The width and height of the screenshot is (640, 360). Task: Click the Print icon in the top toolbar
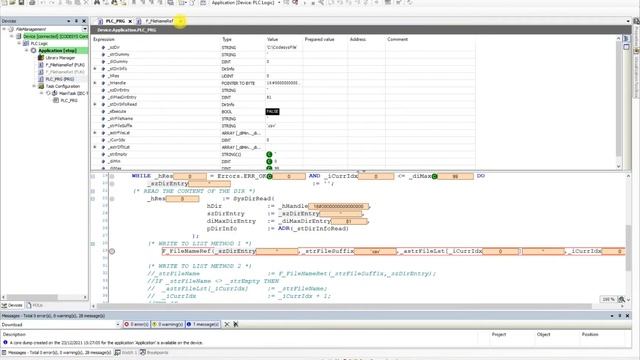tap(32, 2)
